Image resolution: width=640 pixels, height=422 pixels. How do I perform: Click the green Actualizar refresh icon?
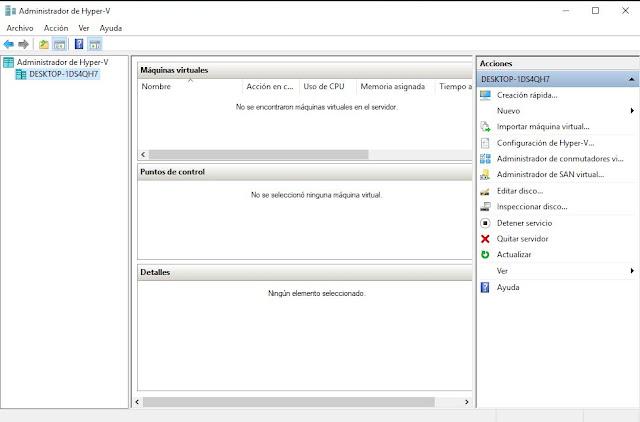485,255
